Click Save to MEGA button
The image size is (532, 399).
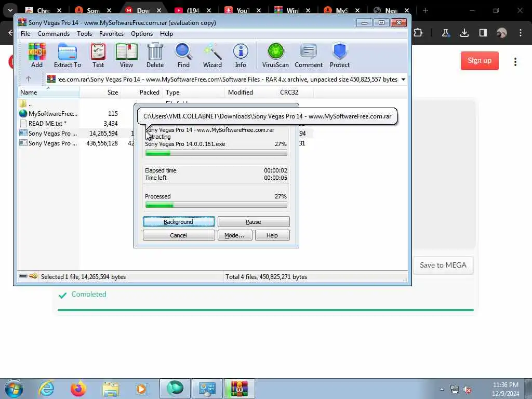coord(443,265)
